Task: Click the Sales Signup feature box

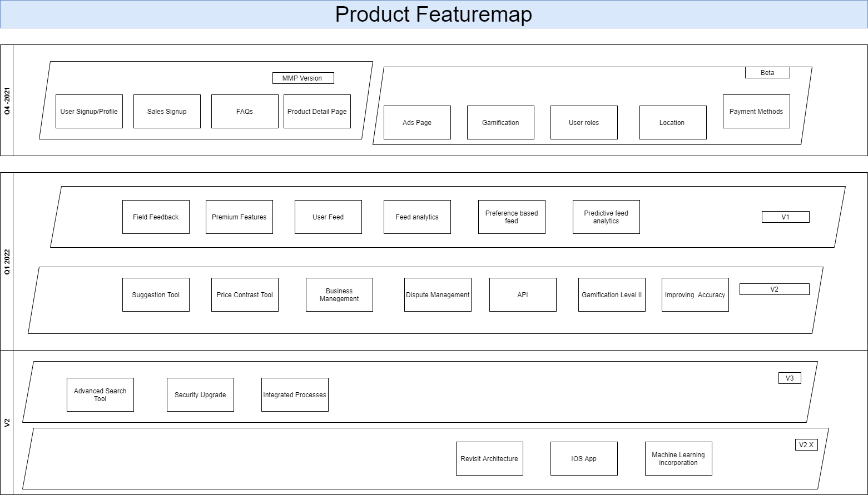Action: point(167,112)
